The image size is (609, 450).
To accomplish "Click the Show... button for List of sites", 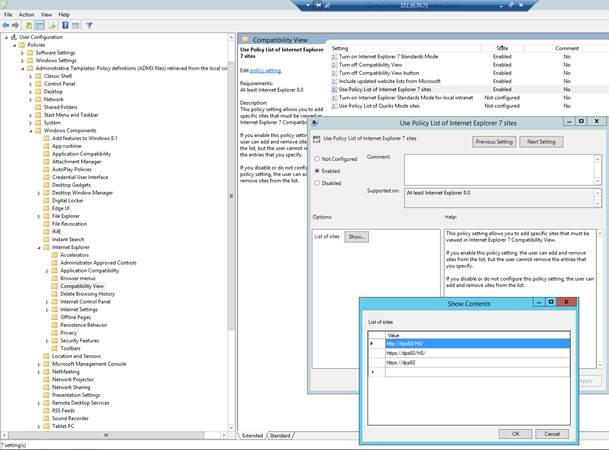I will tap(357, 236).
